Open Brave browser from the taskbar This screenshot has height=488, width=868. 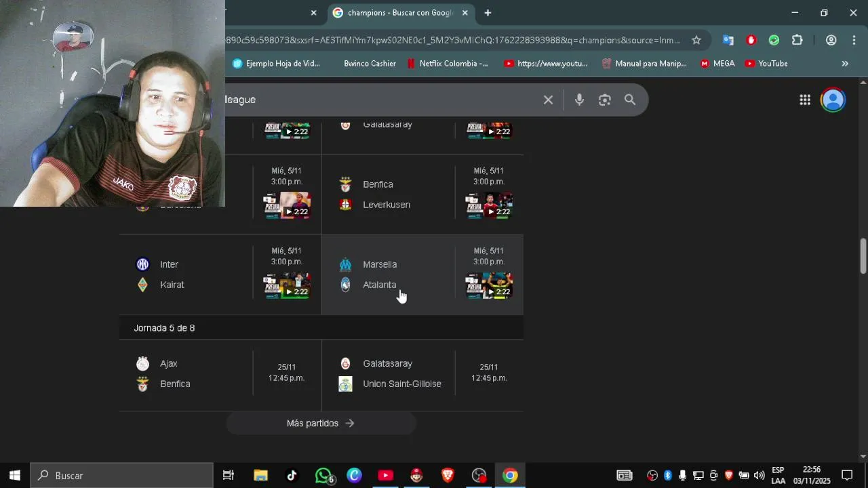click(x=448, y=475)
